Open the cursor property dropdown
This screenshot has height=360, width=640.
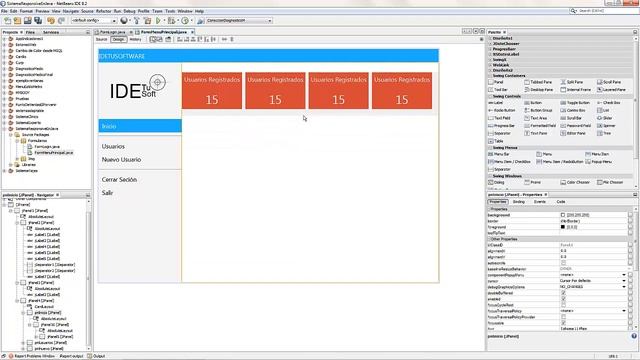click(x=624, y=281)
